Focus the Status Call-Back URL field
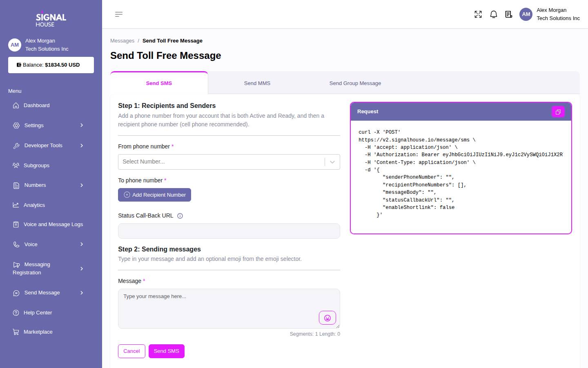 point(229,231)
